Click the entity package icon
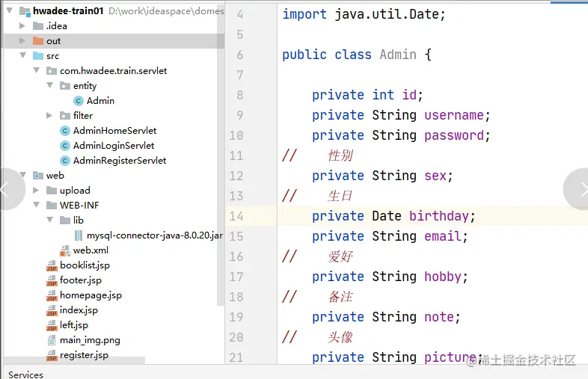The image size is (588, 379). (x=65, y=86)
